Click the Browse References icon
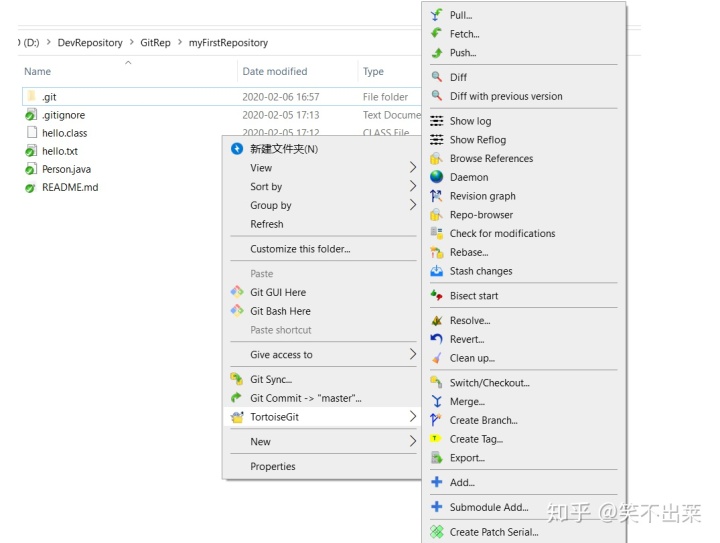Screen dimensions: 720x543 pyautogui.click(x=436, y=158)
